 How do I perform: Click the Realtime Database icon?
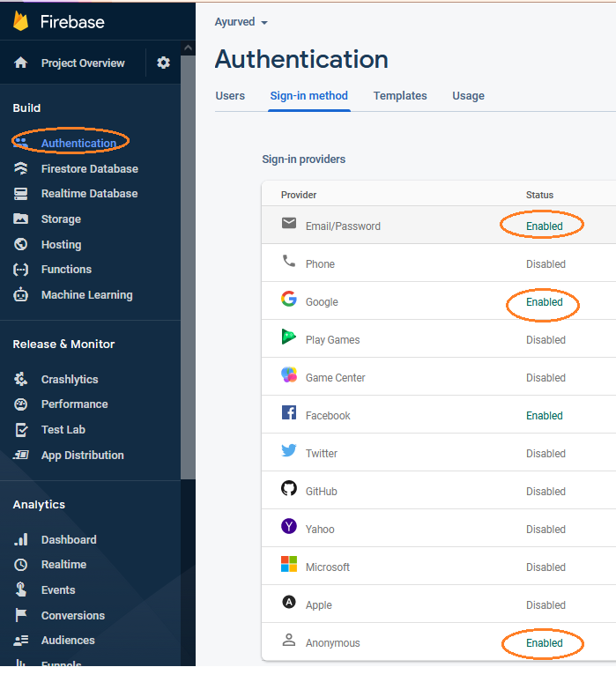(x=20, y=194)
